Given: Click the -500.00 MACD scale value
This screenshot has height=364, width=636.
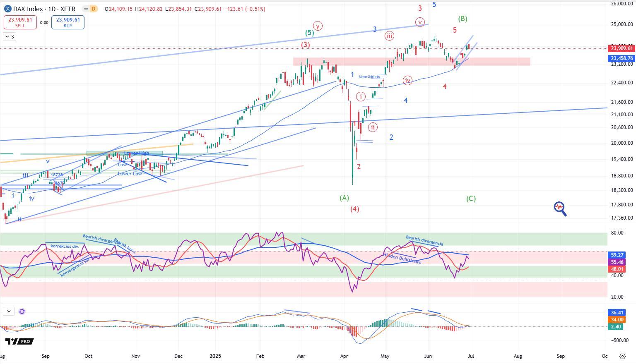Looking at the screenshot, I should [x=620, y=340].
